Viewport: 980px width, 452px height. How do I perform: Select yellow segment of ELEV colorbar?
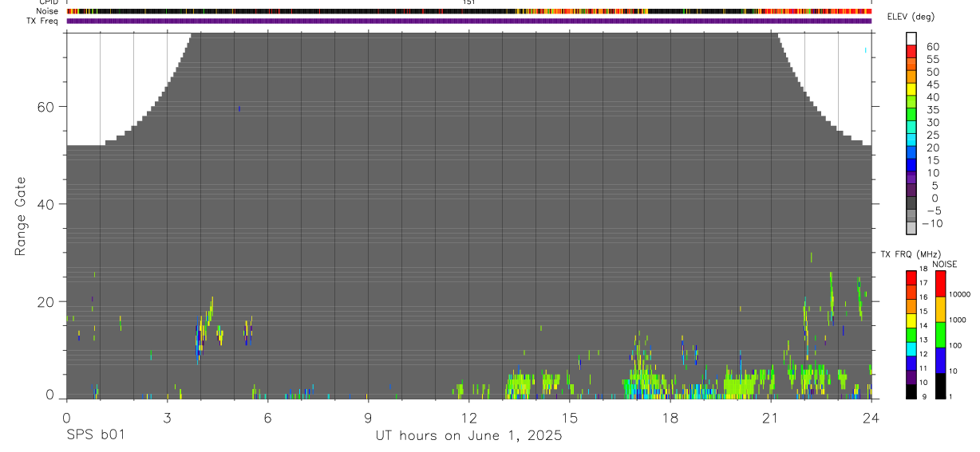(x=911, y=88)
